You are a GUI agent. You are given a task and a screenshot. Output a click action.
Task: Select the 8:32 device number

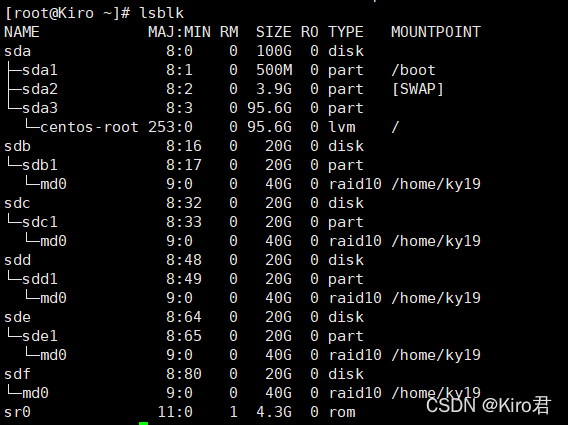point(184,203)
